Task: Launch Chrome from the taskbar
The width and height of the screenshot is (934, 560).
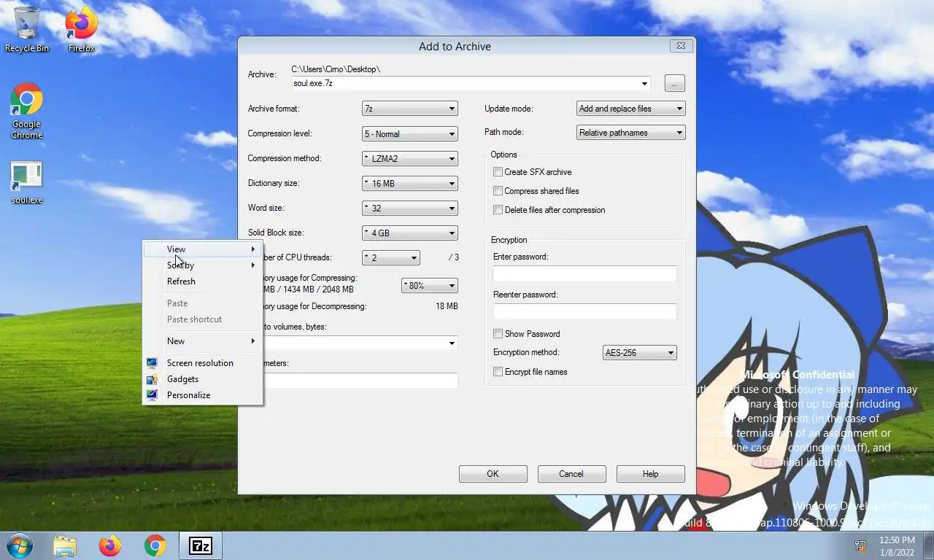Action: coord(155,545)
